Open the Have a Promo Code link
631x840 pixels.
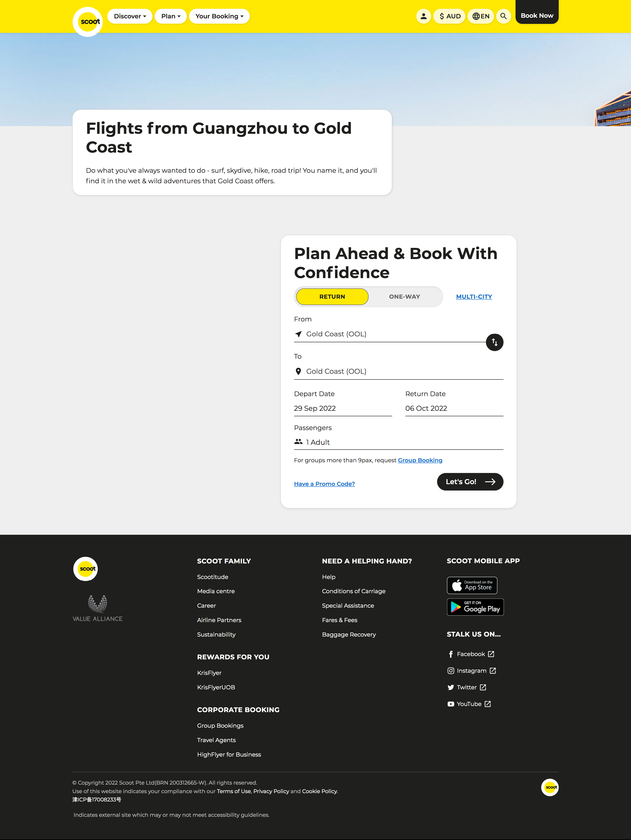pyautogui.click(x=324, y=484)
